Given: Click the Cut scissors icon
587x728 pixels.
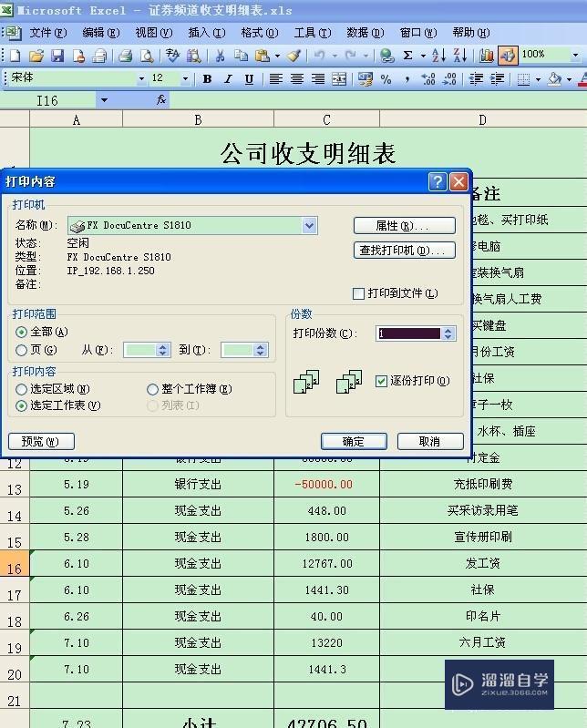Looking at the screenshot, I should (x=220, y=56).
